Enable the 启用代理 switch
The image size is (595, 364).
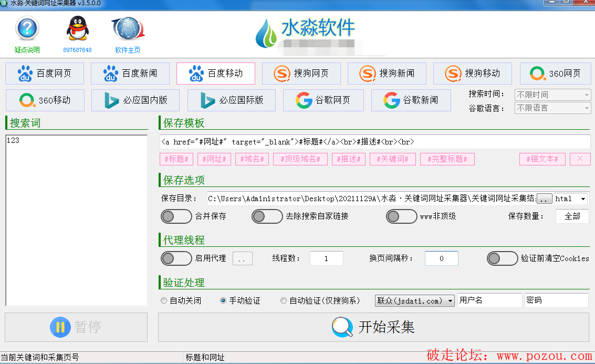click(x=176, y=258)
